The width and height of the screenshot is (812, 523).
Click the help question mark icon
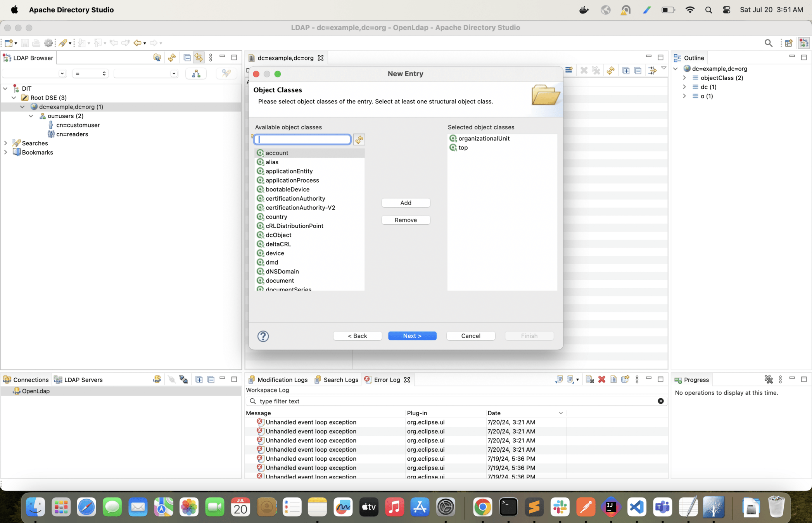pyautogui.click(x=263, y=336)
